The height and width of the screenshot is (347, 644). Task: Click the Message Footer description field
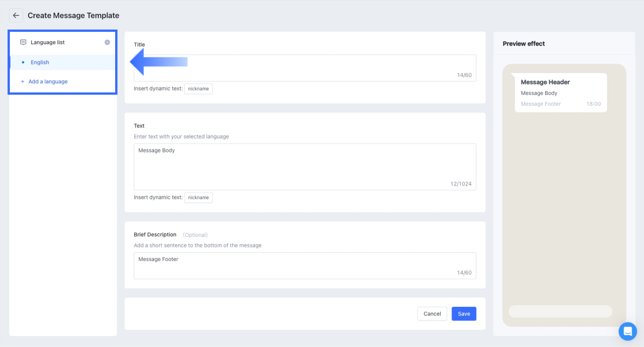coord(305,266)
